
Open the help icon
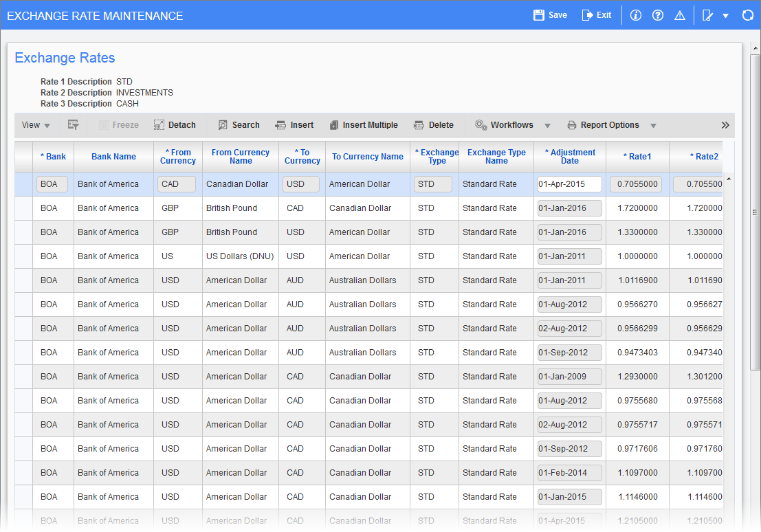[x=657, y=14]
